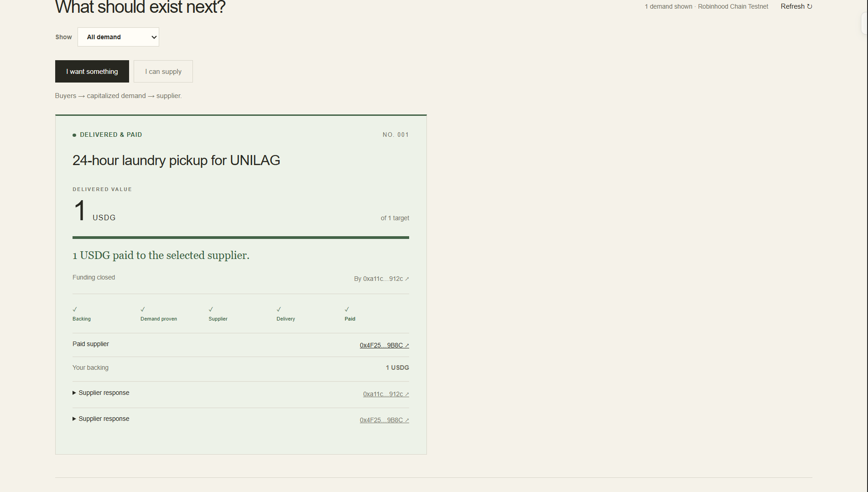
Task: Open 0xa11c...912c link in Supplier response row
Action: click(x=386, y=394)
